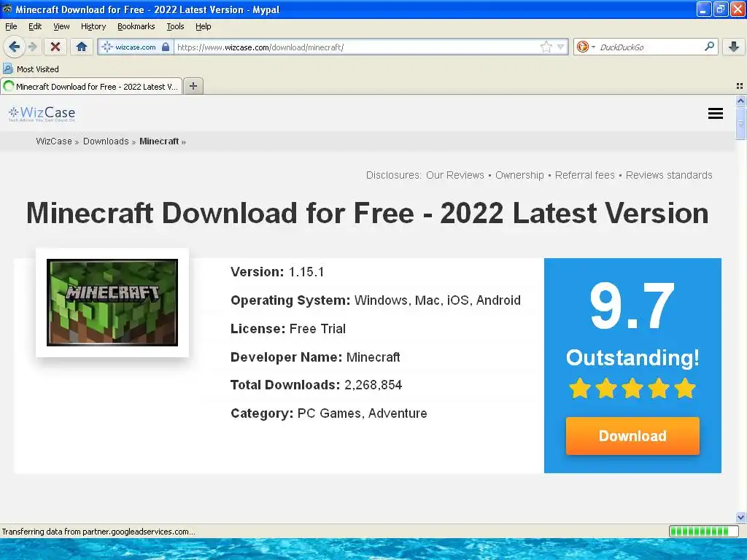Viewport: 747px width, 560px height.
Task: Open the Bookmarks menu
Action: point(136,27)
